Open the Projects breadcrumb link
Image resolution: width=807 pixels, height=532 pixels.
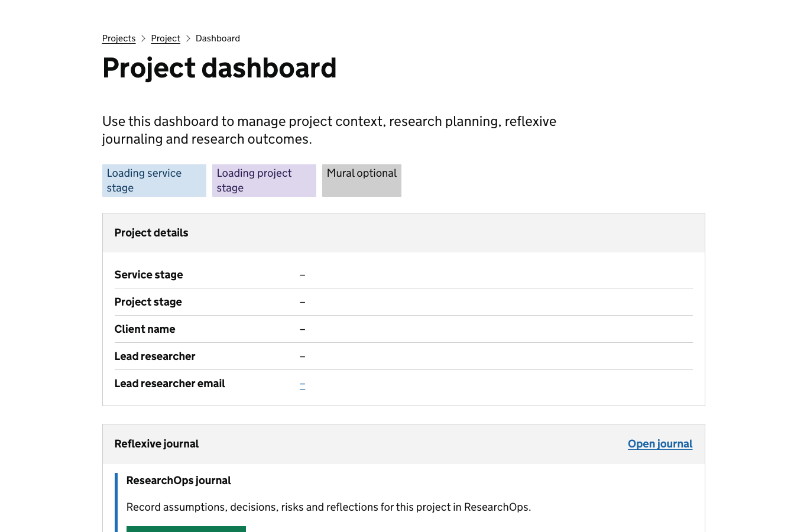pyautogui.click(x=119, y=38)
